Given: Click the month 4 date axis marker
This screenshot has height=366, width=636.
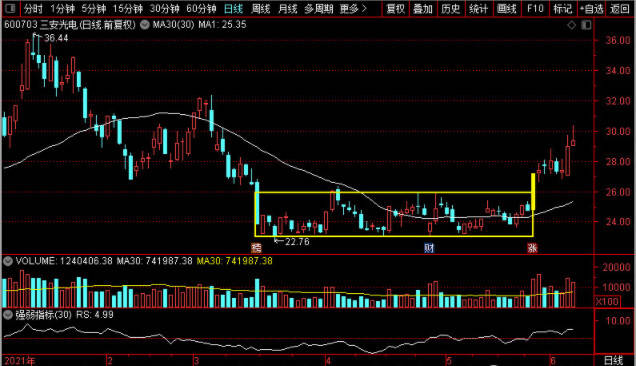Looking at the screenshot, I should pos(328,361).
